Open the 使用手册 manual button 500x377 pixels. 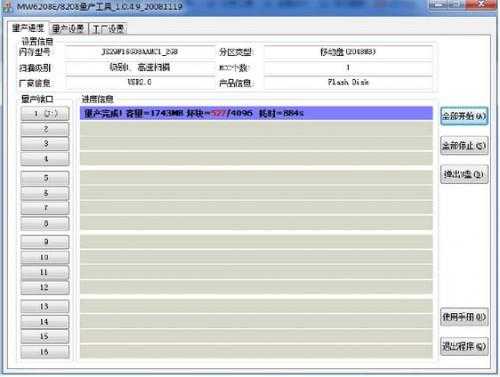[x=464, y=317]
